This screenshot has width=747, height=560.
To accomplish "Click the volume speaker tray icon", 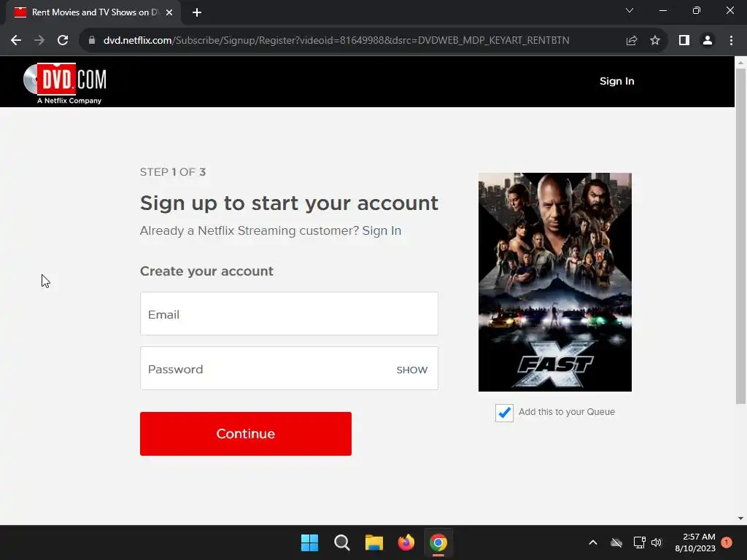I will point(657,542).
